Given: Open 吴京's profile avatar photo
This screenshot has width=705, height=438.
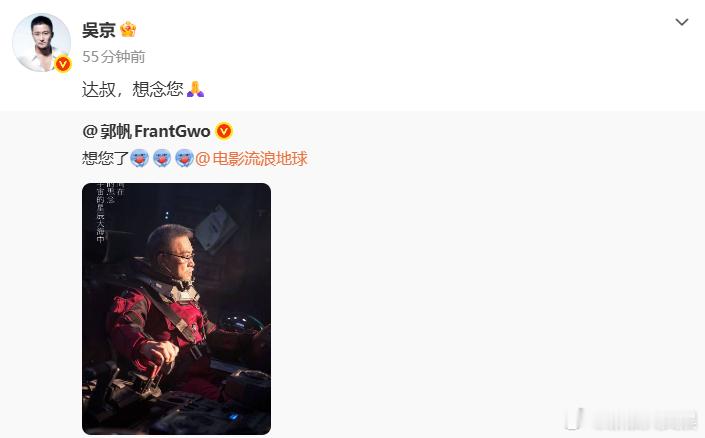Looking at the screenshot, I should (41, 43).
